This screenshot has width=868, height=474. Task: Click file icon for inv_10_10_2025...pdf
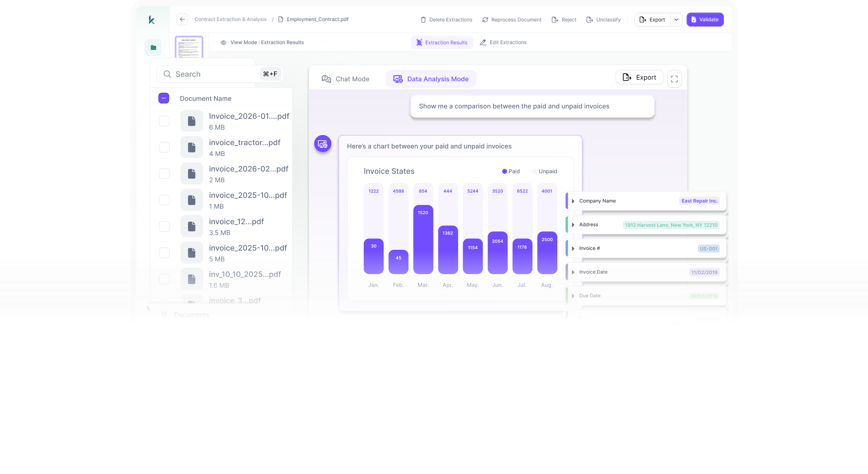coord(192,279)
